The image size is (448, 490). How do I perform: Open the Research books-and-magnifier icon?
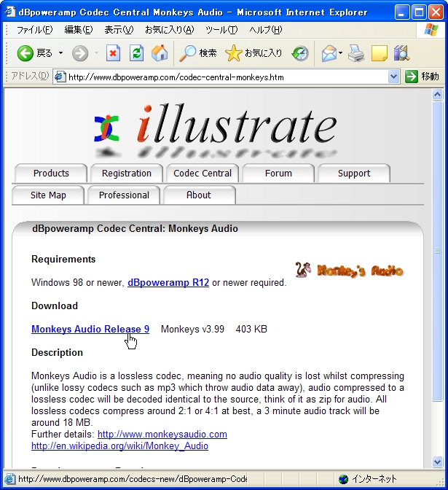401,53
